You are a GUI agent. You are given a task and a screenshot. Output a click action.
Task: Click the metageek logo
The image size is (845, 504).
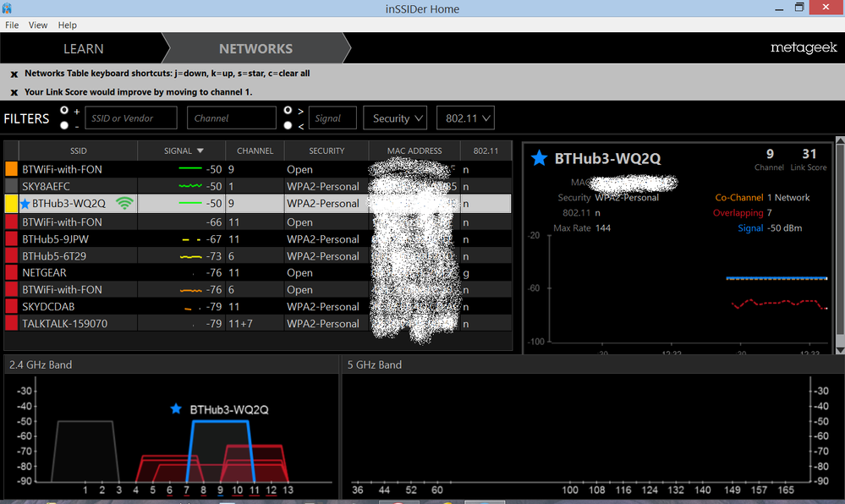pyautogui.click(x=804, y=48)
